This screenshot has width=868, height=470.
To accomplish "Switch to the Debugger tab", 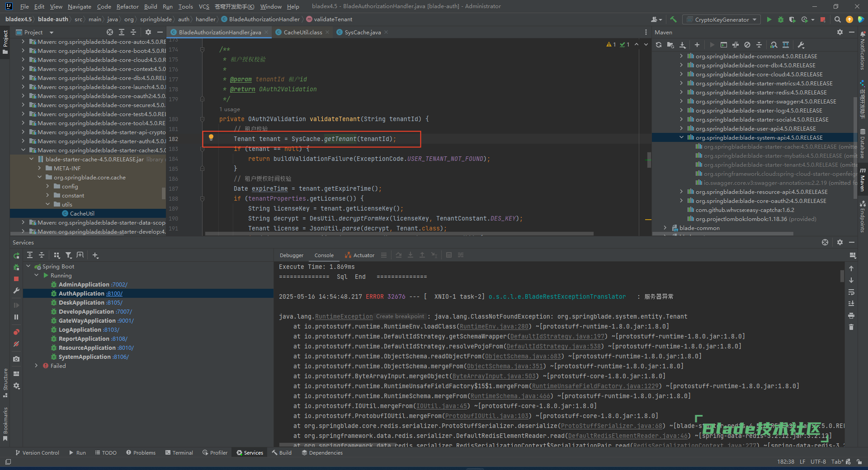I will (292, 255).
